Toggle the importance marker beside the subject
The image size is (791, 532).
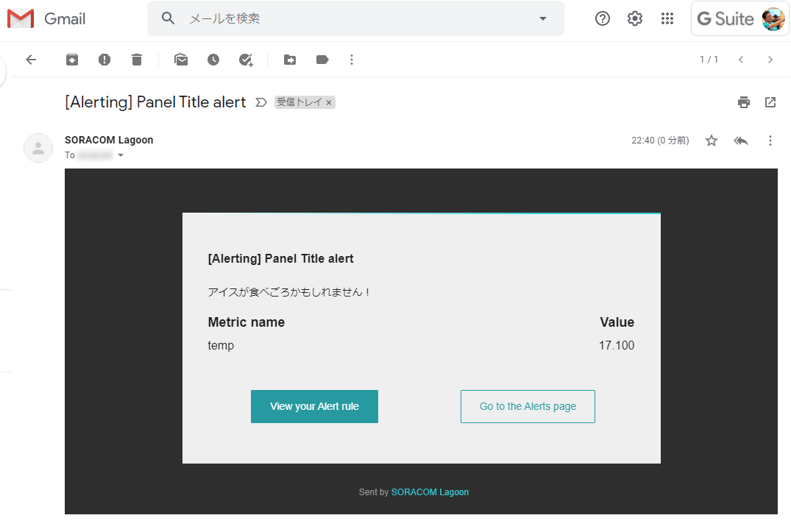point(260,102)
